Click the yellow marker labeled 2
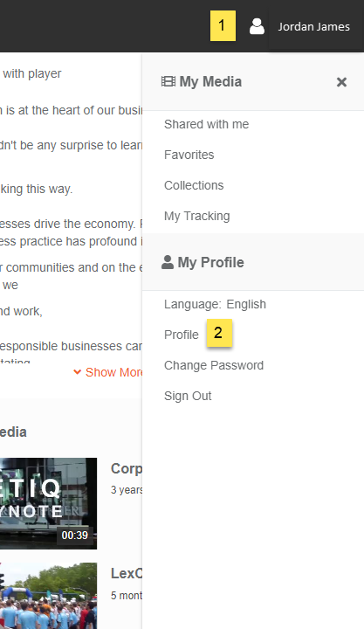364x629 pixels. click(219, 333)
